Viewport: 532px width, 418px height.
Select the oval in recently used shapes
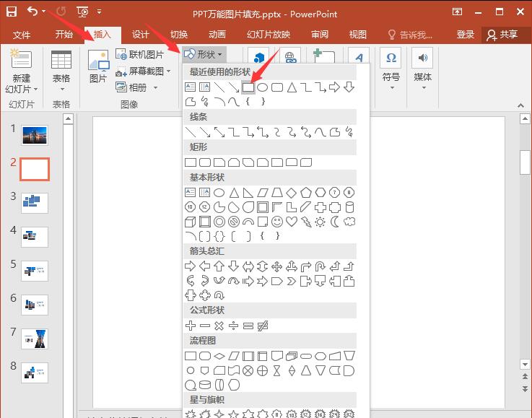coord(262,87)
